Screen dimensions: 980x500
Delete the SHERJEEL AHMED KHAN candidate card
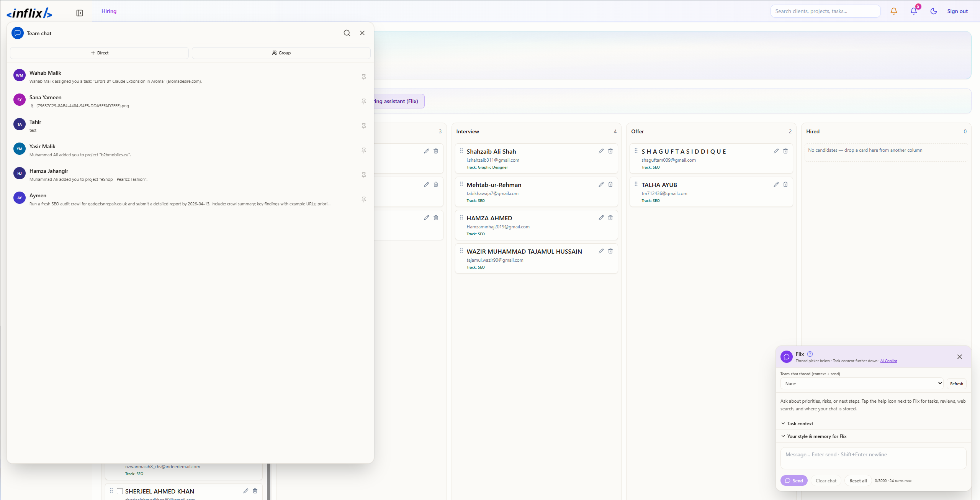click(x=255, y=491)
